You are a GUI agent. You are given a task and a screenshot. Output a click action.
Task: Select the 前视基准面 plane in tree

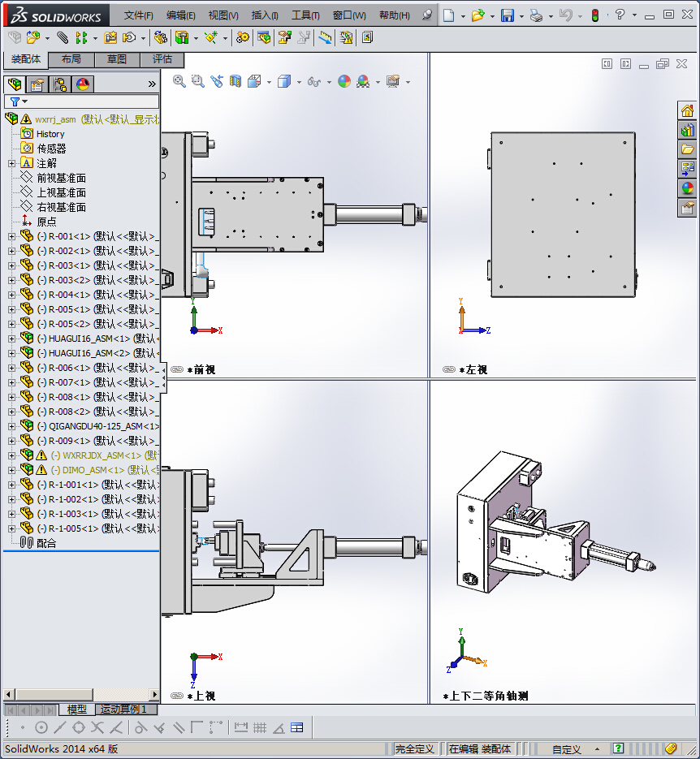point(61,178)
